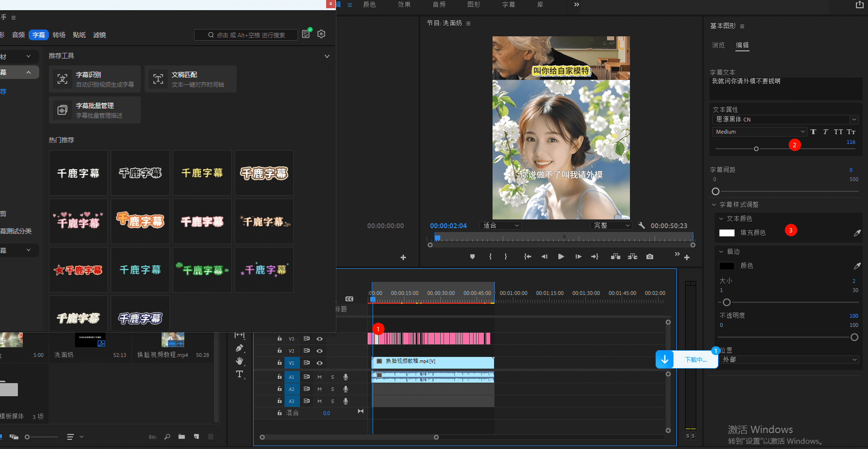Pick fill color with eyedropper
Viewport: 868px width, 449px height.
[x=857, y=233]
